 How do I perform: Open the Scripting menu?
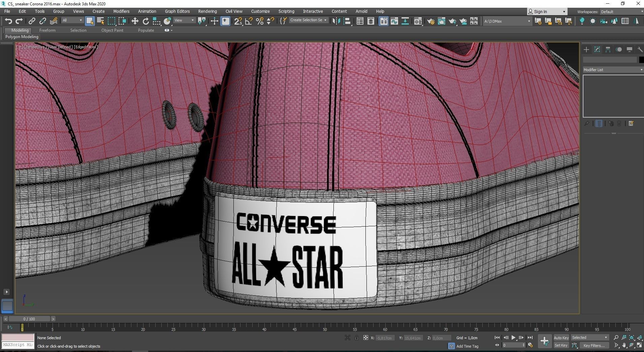(286, 11)
